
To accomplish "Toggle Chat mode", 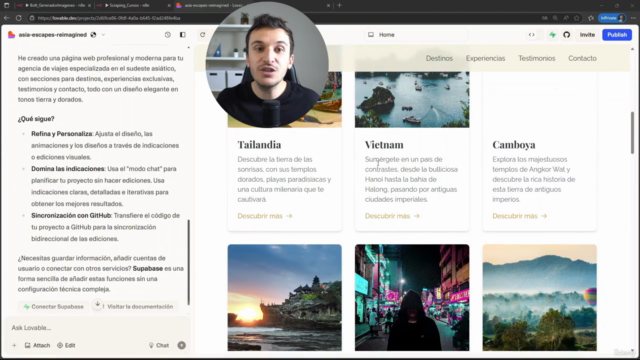I will click(159, 345).
